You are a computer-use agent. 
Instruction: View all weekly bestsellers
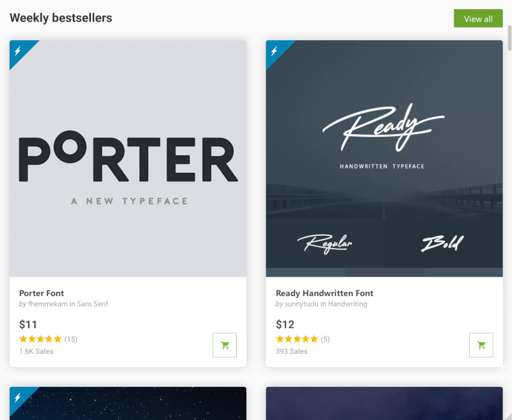478,19
